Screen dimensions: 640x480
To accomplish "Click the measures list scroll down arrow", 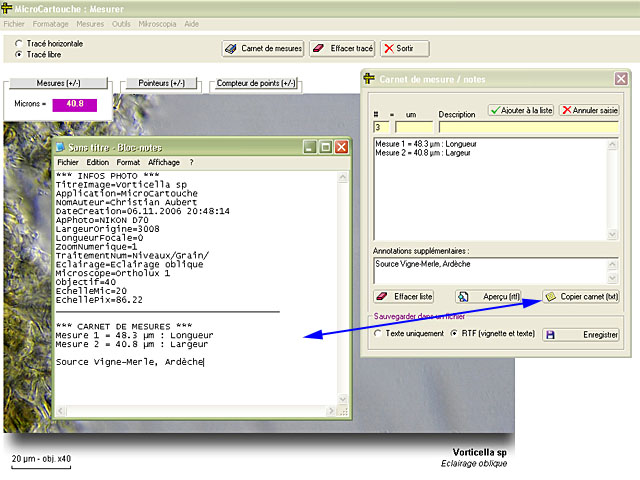I will pyautogui.click(x=612, y=235).
